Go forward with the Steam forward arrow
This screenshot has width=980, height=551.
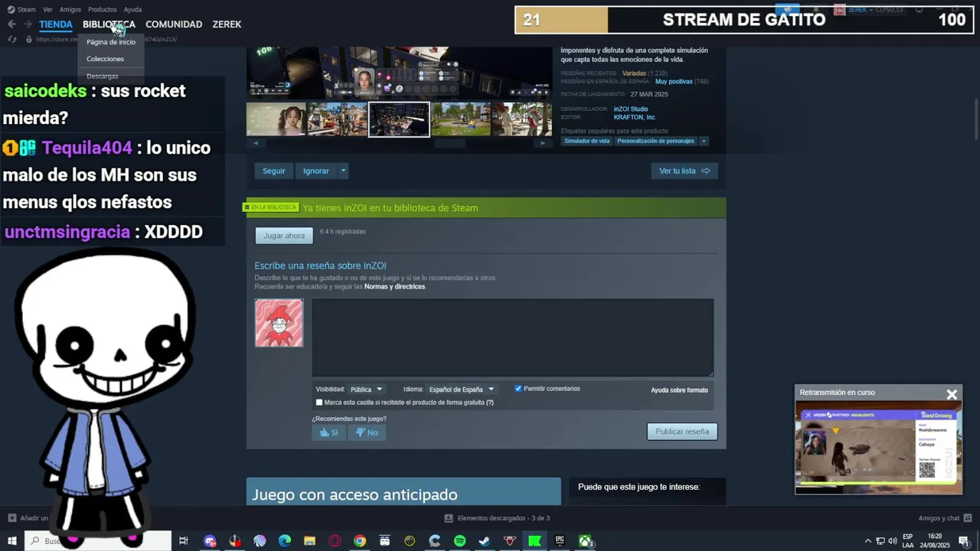pos(28,24)
